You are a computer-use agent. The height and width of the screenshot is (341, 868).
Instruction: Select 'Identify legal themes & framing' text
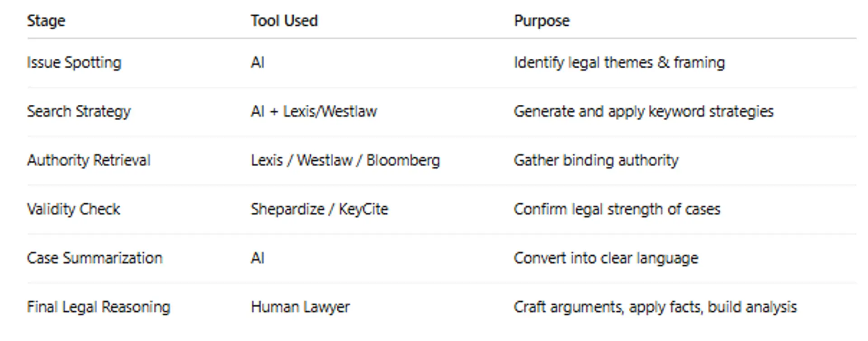tap(619, 62)
